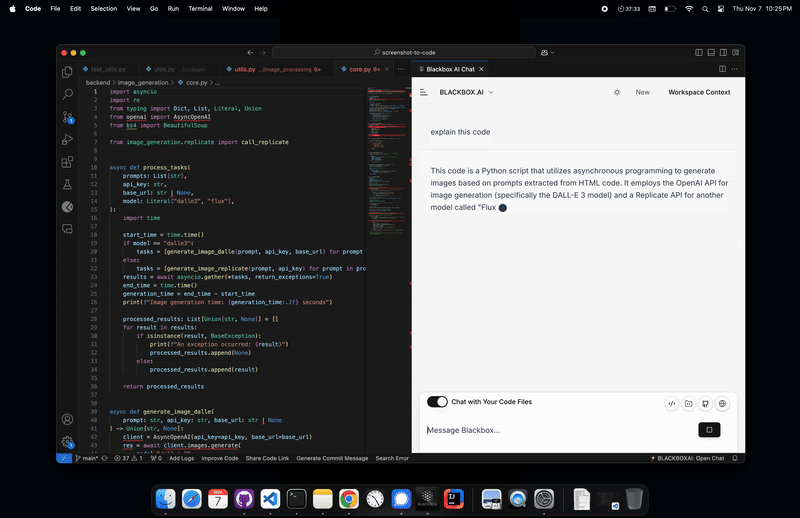Toggle Chat with Your Code Files switch
Viewport: 800px width, 518px height.
tap(437, 402)
